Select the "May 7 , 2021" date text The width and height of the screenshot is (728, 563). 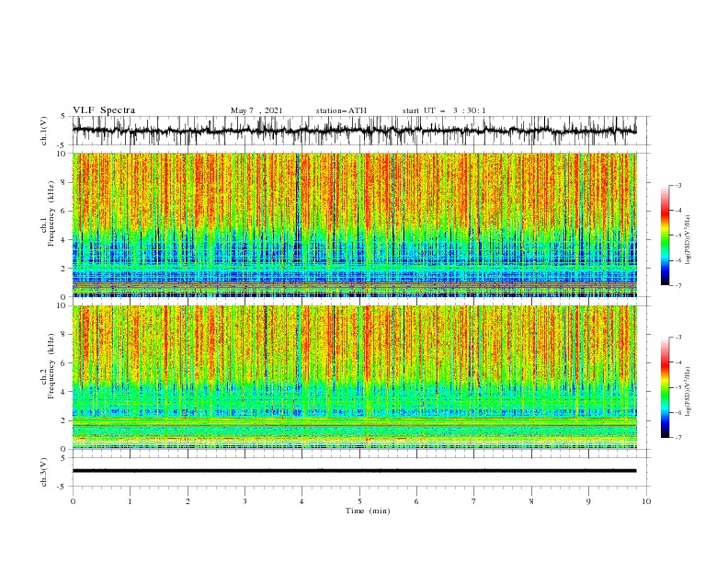pyautogui.click(x=256, y=110)
